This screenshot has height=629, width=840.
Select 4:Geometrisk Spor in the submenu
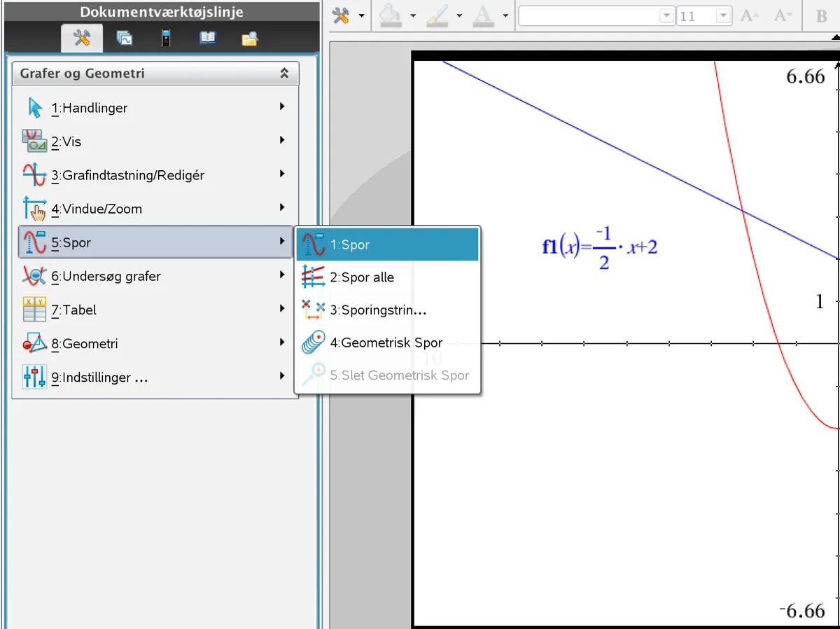(387, 343)
